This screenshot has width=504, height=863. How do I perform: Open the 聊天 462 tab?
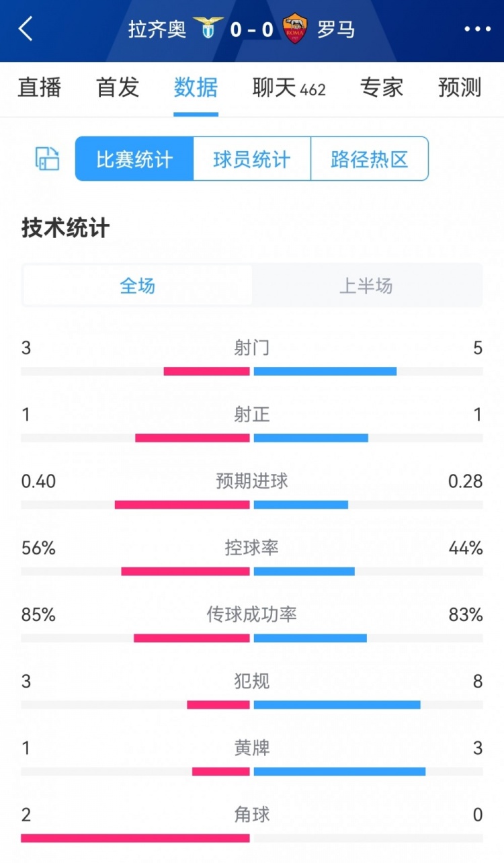click(x=289, y=88)
